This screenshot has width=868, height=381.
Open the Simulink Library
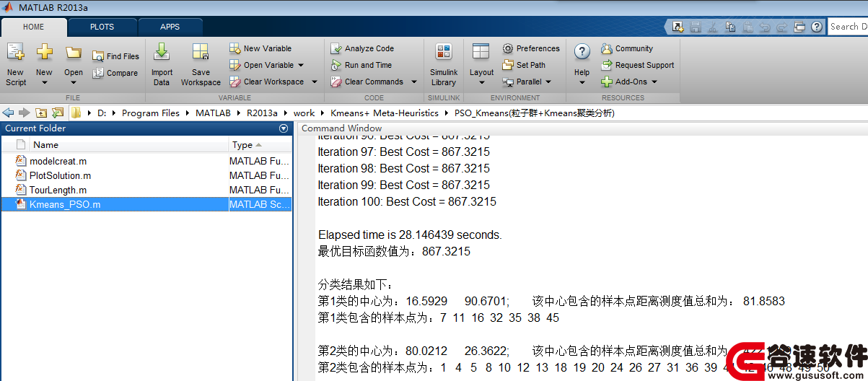444,64
